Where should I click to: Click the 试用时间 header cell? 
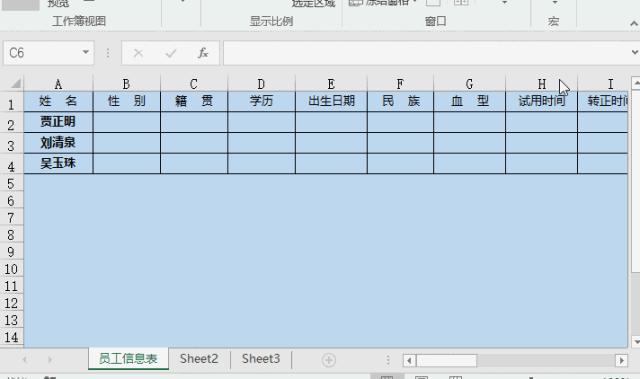click(x=542, y=101)
